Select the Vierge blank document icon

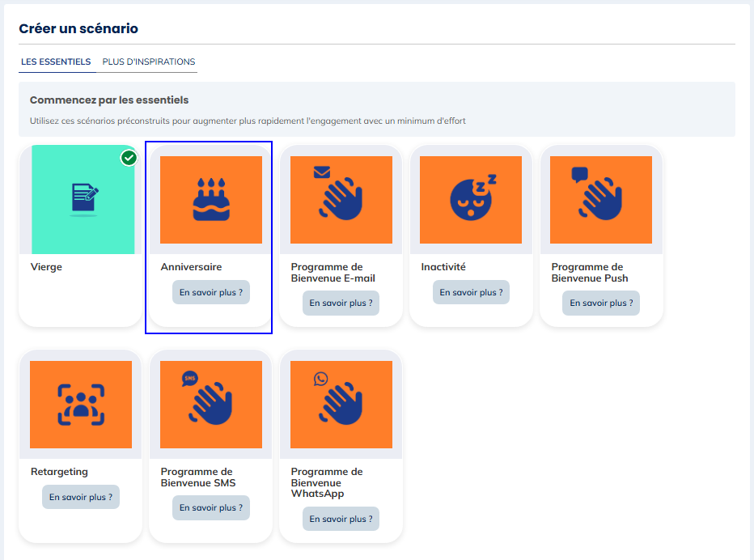point(84,199)
